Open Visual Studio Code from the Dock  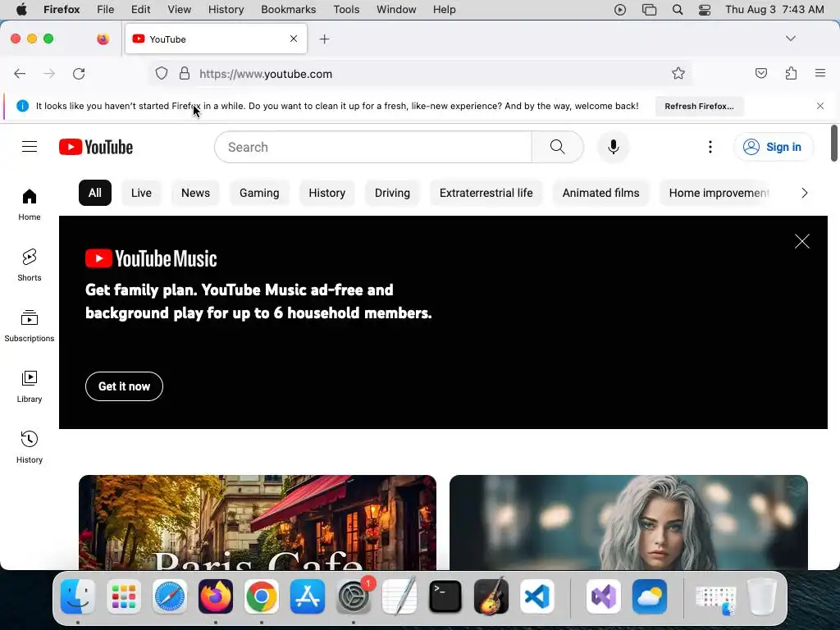tap(536, 596)
